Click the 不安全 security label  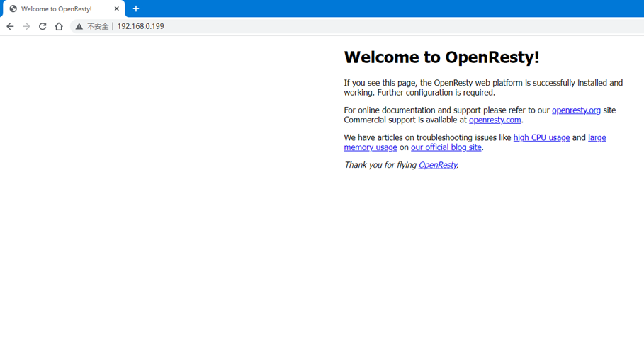coord(98,26)
